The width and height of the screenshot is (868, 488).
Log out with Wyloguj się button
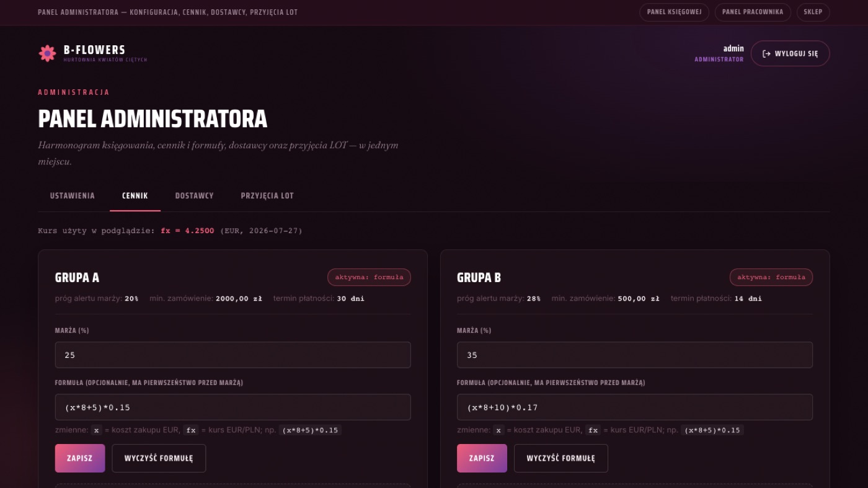[x=790, y=54]
